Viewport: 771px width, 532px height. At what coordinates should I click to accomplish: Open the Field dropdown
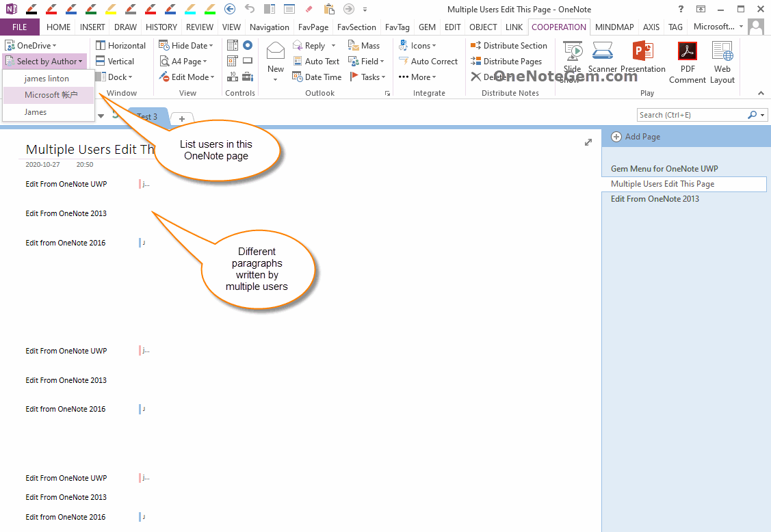click(366, 62)
